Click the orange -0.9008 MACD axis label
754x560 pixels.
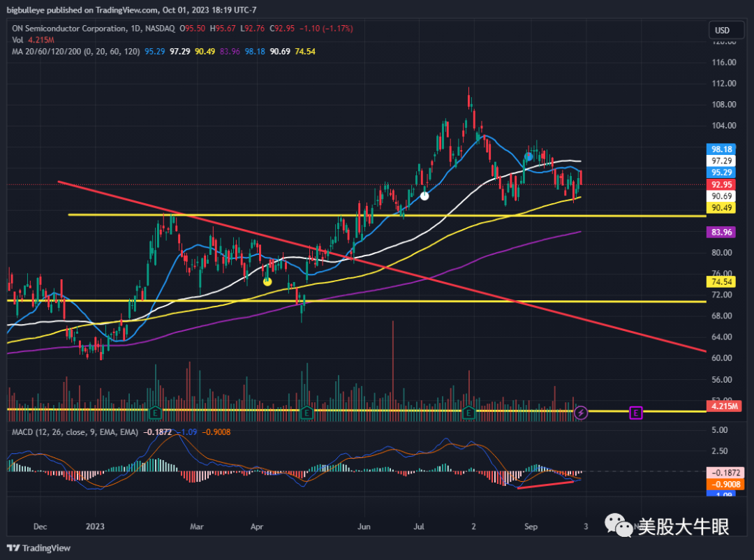pos(725,484)
